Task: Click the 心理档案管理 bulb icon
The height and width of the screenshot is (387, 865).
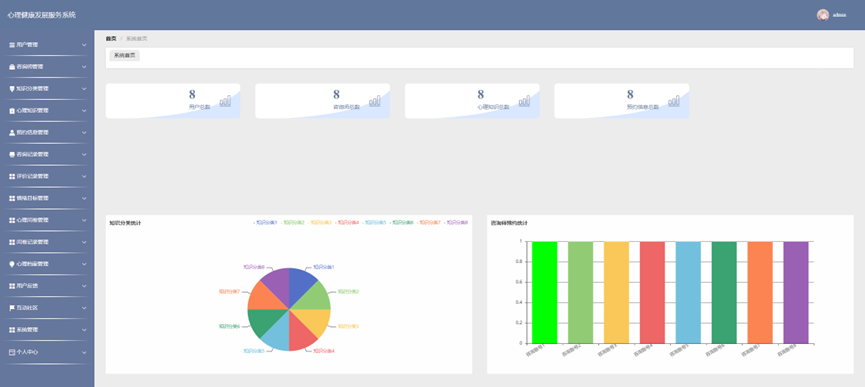Action: (x=12, y=264)
